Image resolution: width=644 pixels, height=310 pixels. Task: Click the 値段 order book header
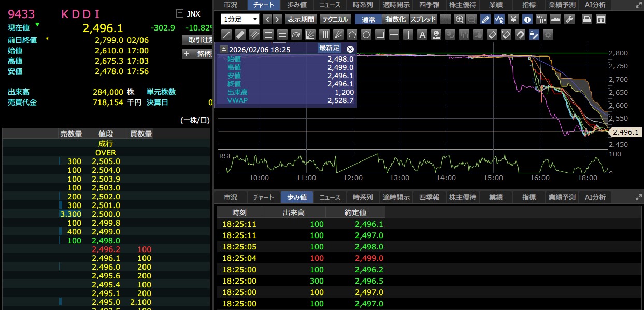(x=106, y=134)
